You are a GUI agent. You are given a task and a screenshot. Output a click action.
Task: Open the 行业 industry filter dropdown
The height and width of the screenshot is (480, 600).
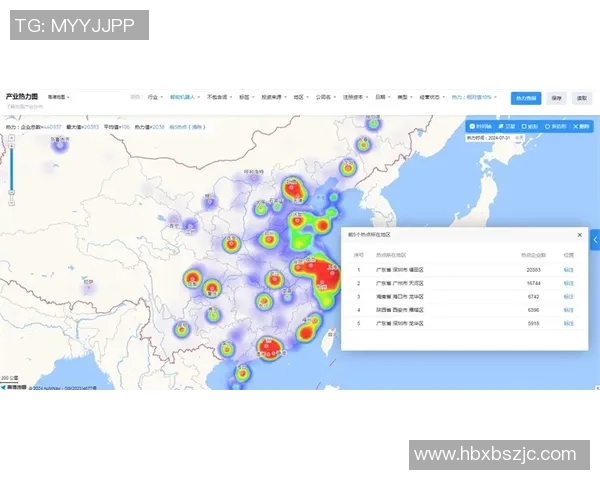pyautogui.click(x=154, y=98)
